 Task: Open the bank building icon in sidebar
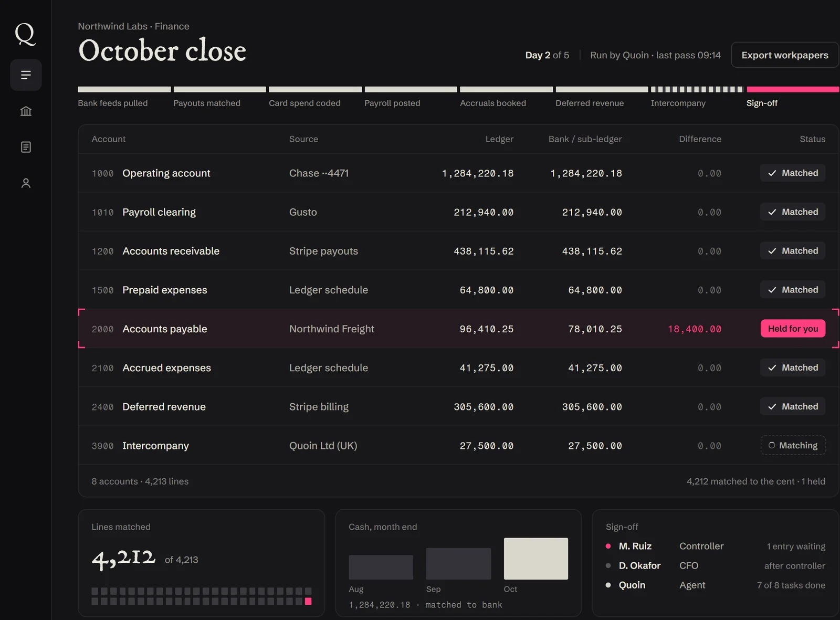[x=26, y=111]
